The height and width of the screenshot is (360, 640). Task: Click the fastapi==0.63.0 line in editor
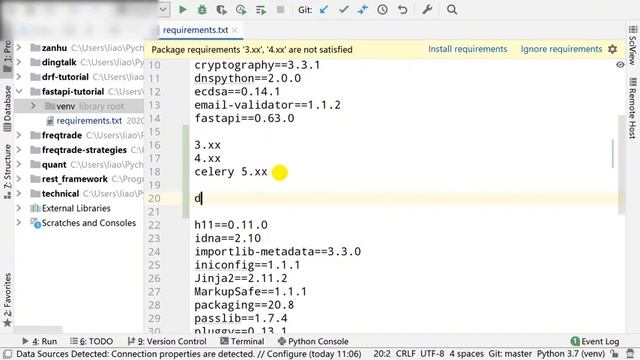(x=244, y=118)
